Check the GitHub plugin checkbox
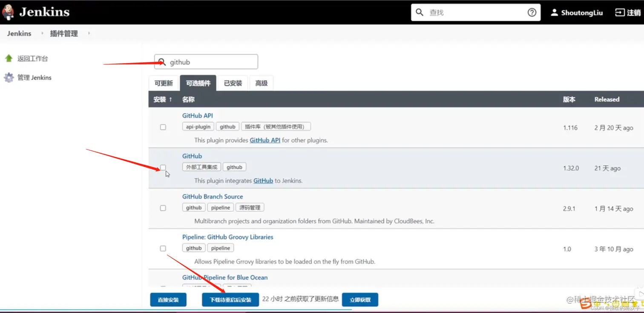 (x=163, y=168)
